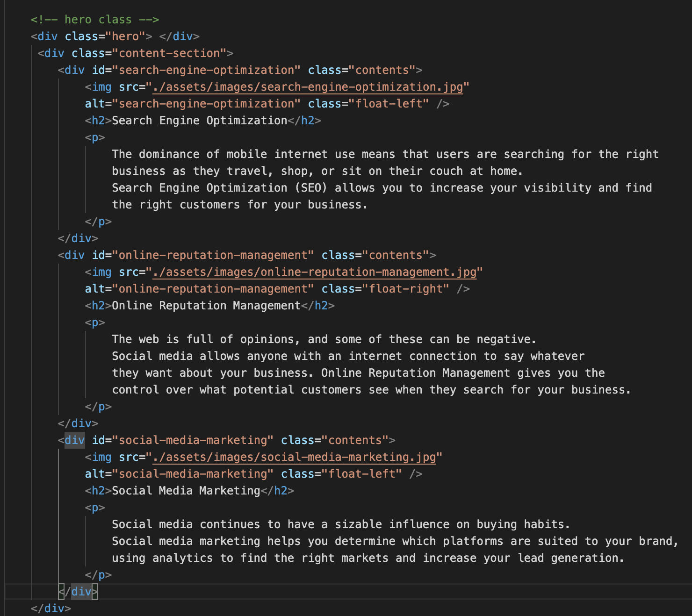
Task: Select the online-reputation-management id value
Action: (213, 255)
